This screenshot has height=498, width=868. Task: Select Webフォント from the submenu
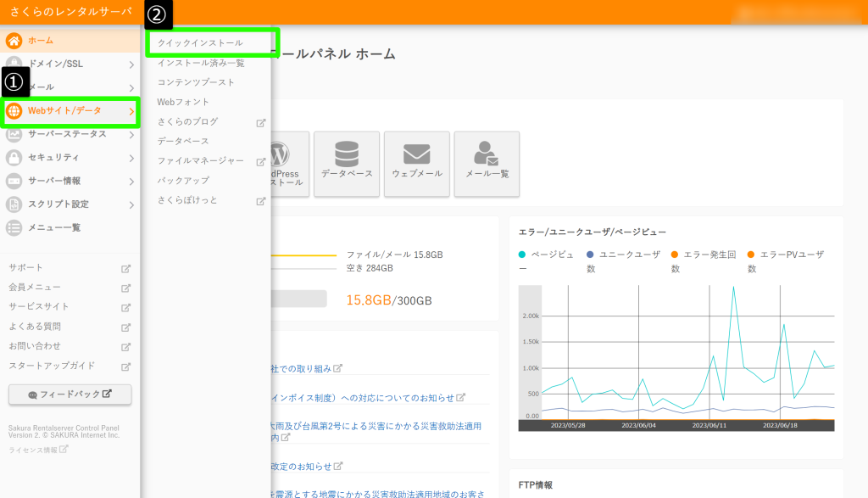[183, 102]
